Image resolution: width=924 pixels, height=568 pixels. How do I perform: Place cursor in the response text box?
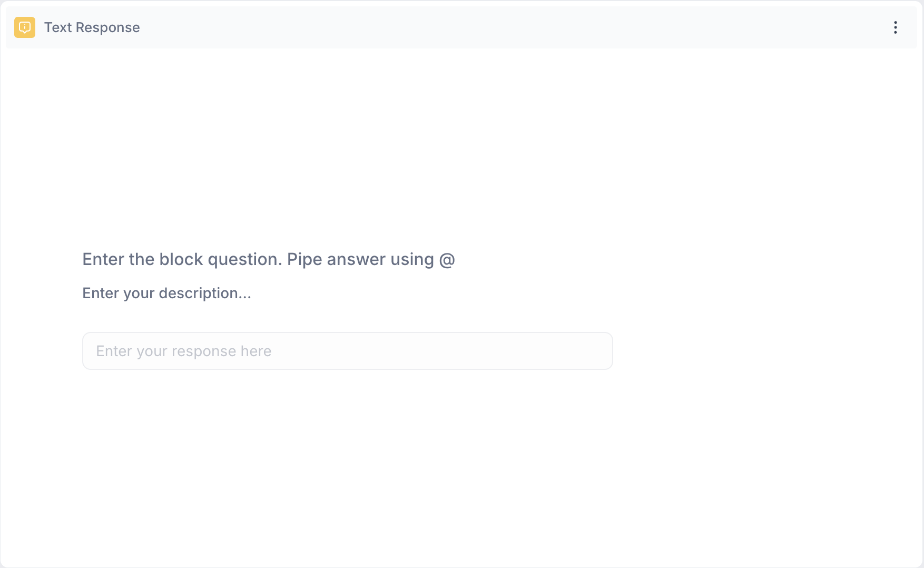[x=347, y=351]
